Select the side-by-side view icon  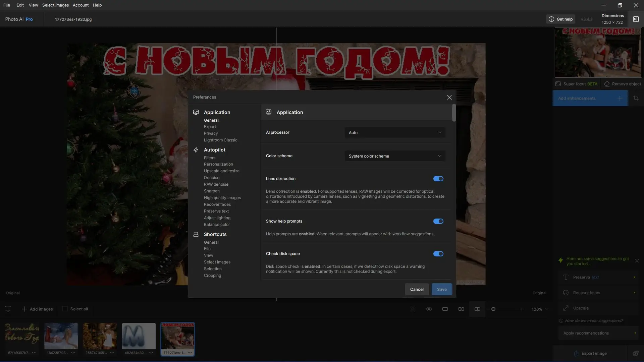click(x=461, y=309)
